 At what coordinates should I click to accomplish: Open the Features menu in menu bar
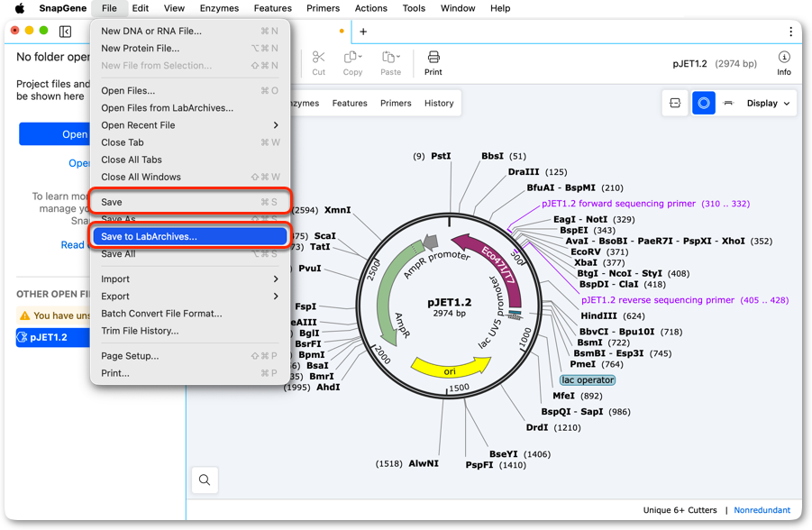(272, 8)
